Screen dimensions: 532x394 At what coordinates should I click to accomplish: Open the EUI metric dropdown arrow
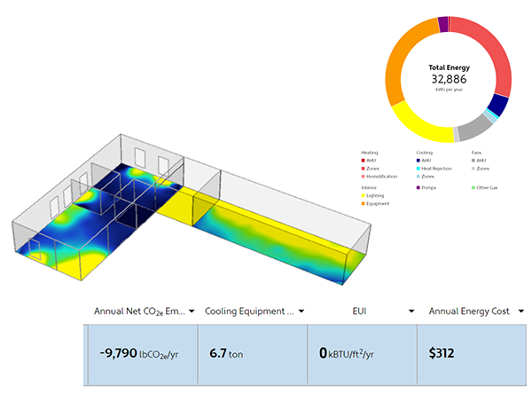pos(411,311)
